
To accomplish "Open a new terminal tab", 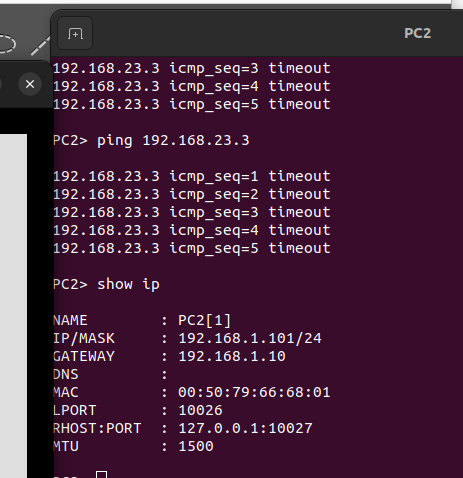I will coord(75,33).
